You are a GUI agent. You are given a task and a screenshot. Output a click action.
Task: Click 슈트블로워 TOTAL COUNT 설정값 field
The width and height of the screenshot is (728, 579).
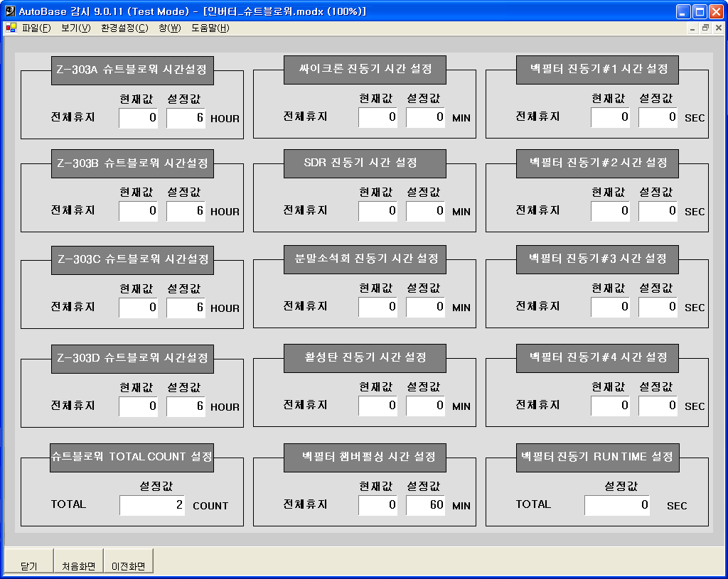(151, 505)
